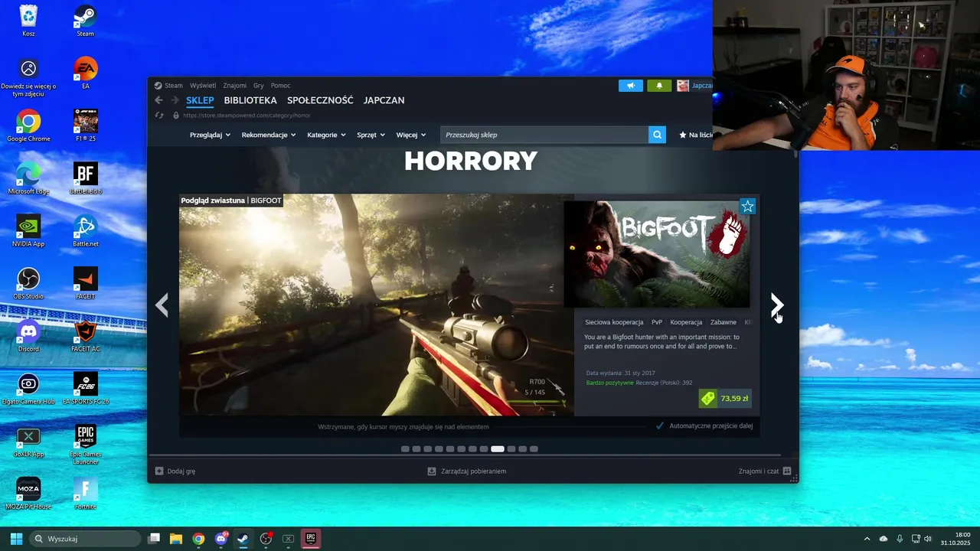Toggle Automatyczne przejście dalej checkbox
This screenshot has width=980, height=551.
point(660,426)
